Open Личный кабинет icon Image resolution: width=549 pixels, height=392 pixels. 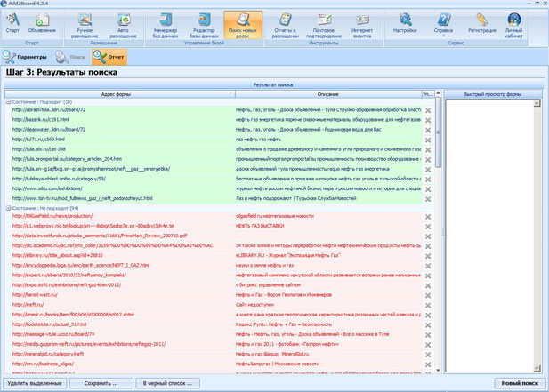513,25
